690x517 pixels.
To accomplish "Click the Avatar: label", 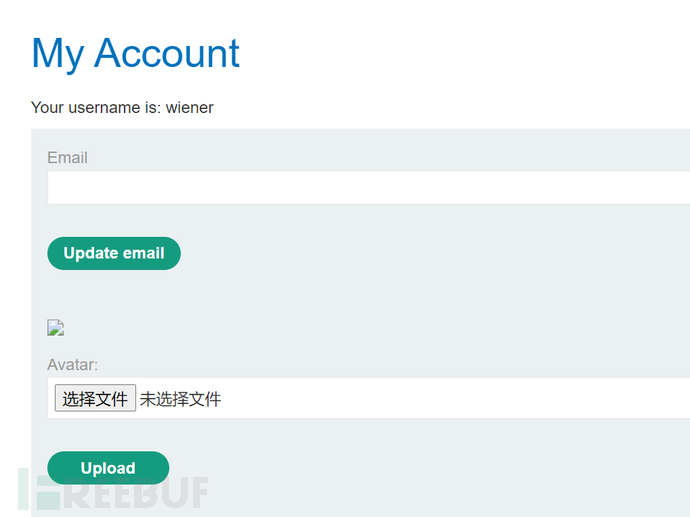I will pyautogui.click(x=73, y=365).
